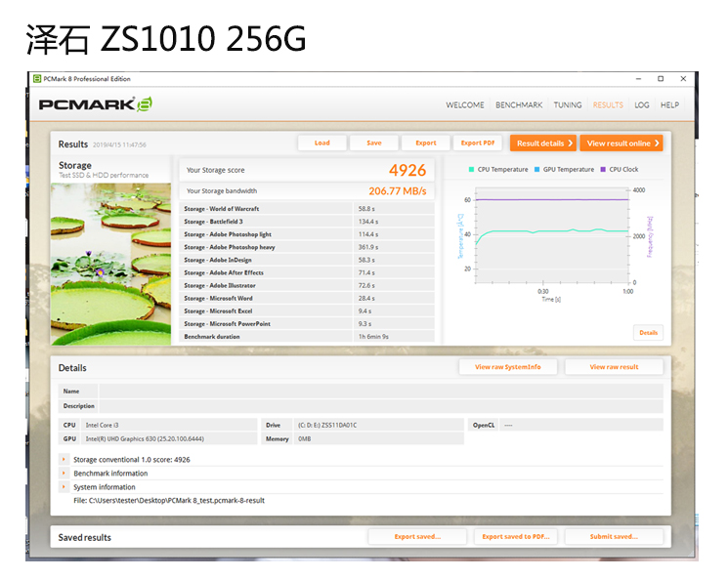Minimize the PCMark 8 window

[638, 79]
